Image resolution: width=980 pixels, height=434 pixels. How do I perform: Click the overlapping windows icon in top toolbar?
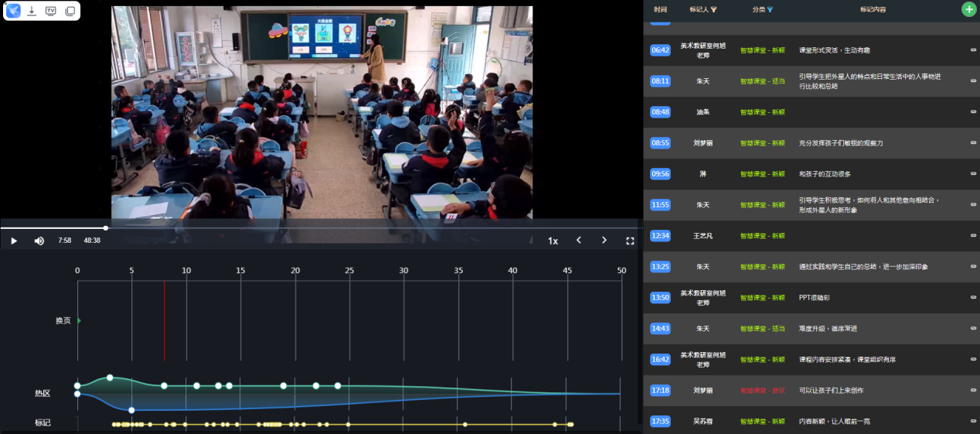[70, 11]
